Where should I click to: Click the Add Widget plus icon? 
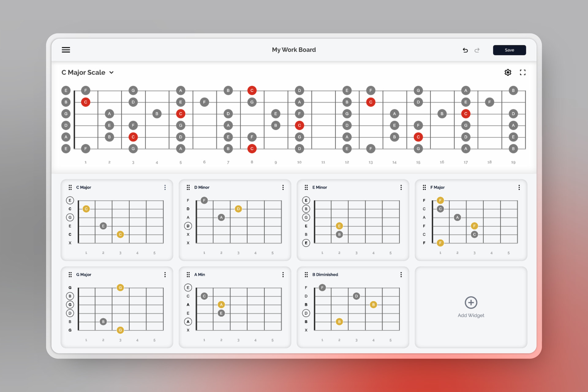pyautogui.click(x=471, y=303)
